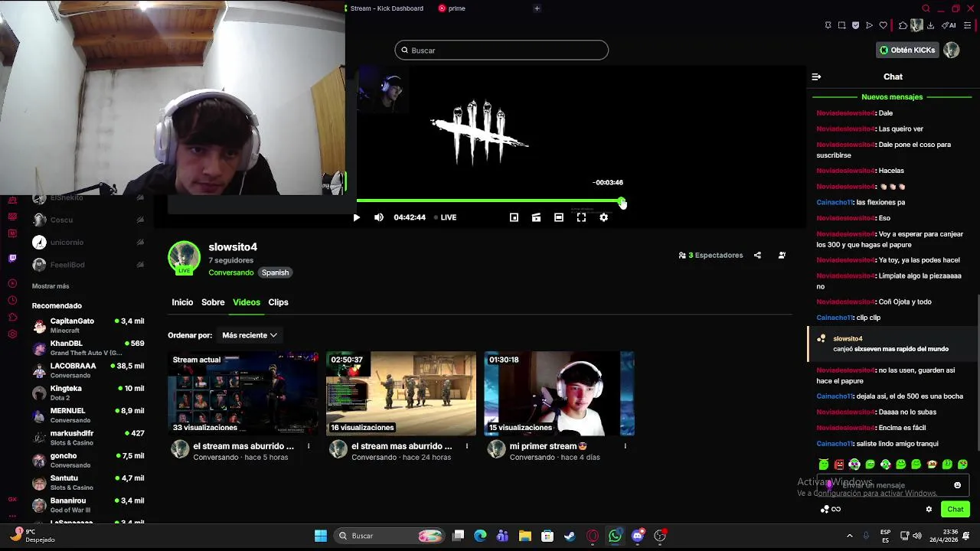This screenshot has height=551, width=980.
Task: Open recommended channel Bananirou
Action: 88,505
